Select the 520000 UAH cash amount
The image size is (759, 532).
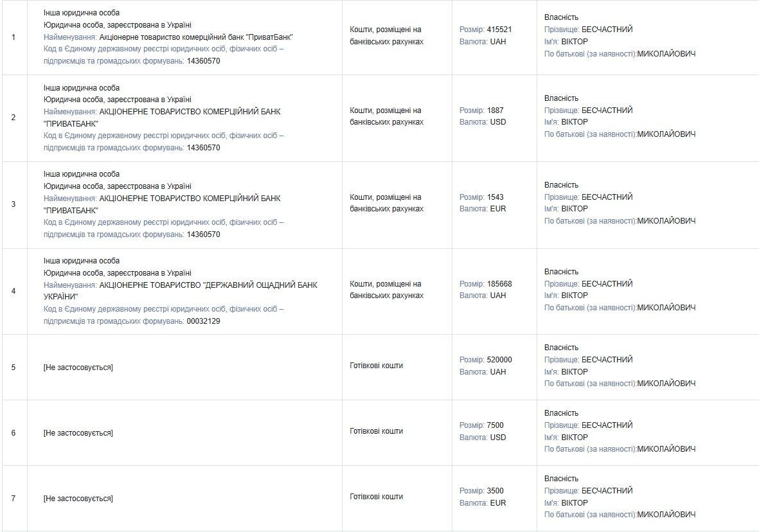click(x=499, y=360)
